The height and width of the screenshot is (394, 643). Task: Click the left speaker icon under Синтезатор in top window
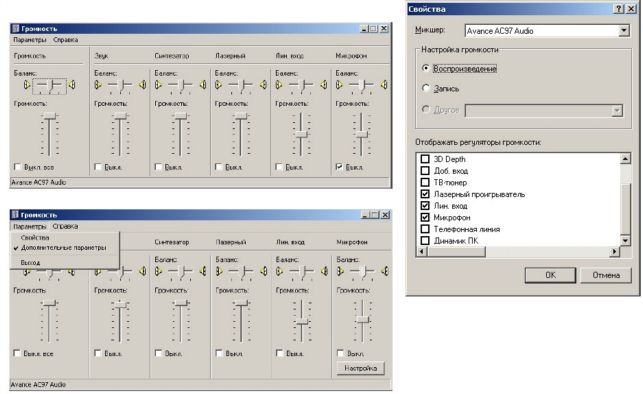tap(158, 85)
